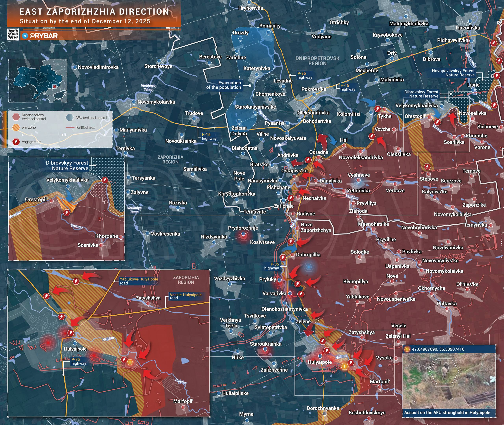Click the engagement marker below Havrylivka

click(494, 43)
